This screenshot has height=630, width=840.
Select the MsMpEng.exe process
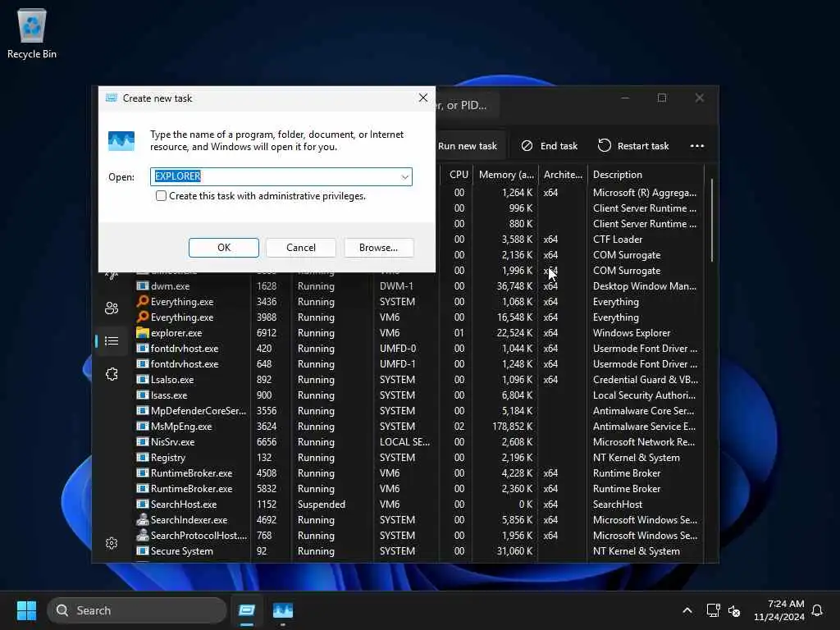point(418,427)
